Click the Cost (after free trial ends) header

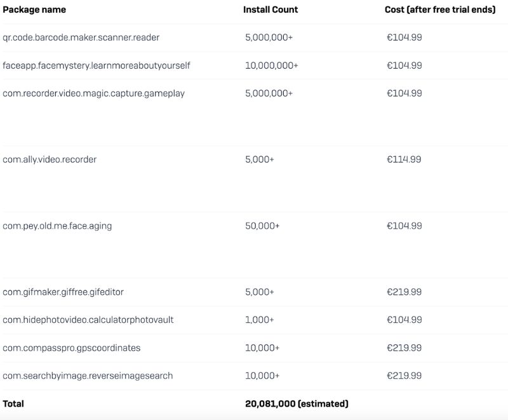437,10
